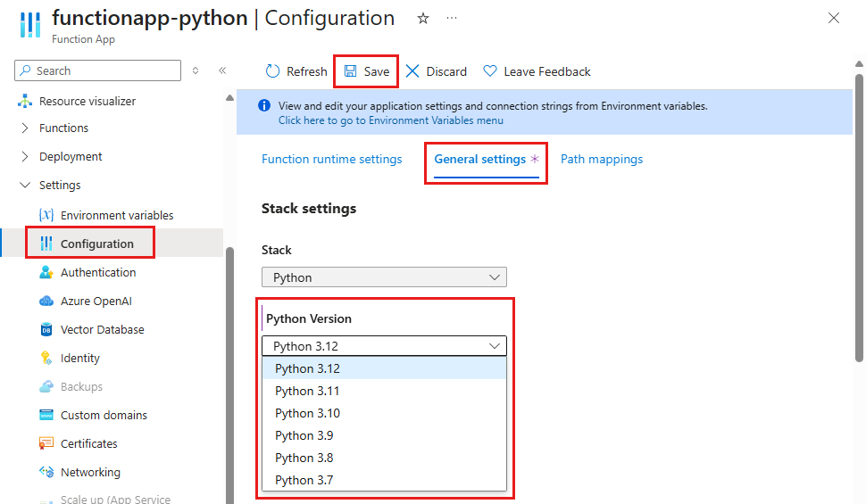Open the more options ellipsis
This screenshot has height=504, width=866.
pos(452,18)
